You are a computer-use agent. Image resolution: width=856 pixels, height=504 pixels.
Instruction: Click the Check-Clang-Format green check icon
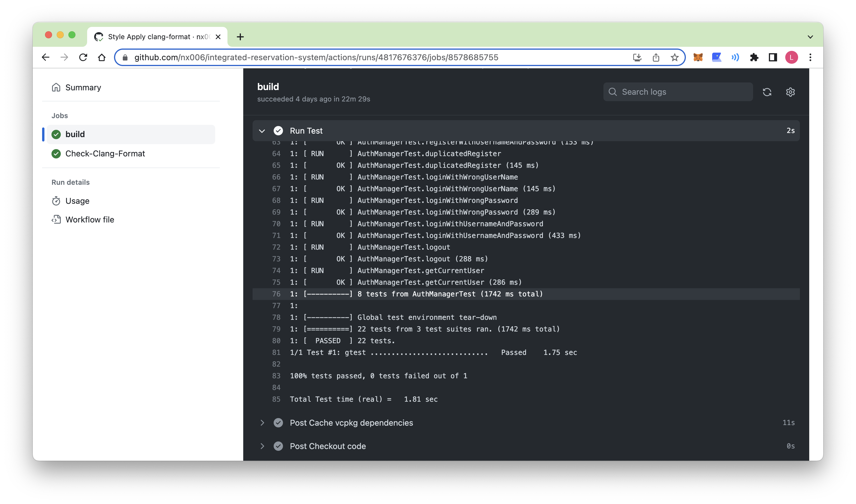[56, 153]
